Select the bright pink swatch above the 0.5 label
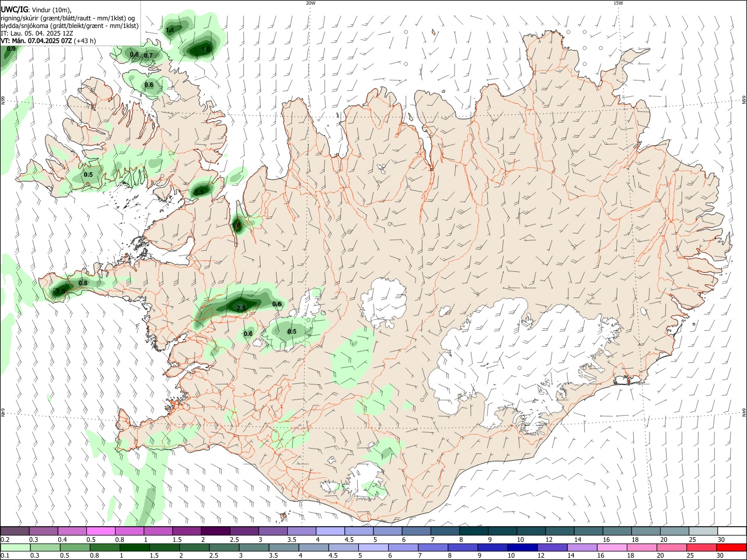Screen dimensions: 747x560 pos(100,531)
